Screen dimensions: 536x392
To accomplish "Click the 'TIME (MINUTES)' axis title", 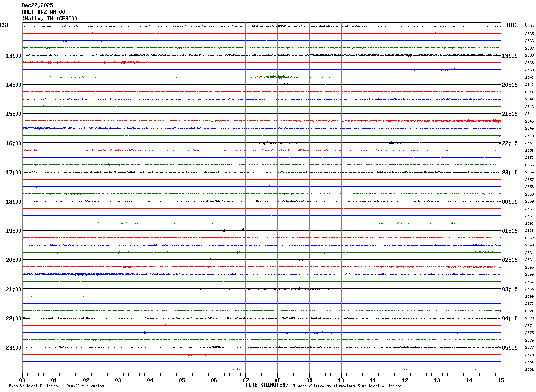I will pyautogui.click(x=267, y=385).
